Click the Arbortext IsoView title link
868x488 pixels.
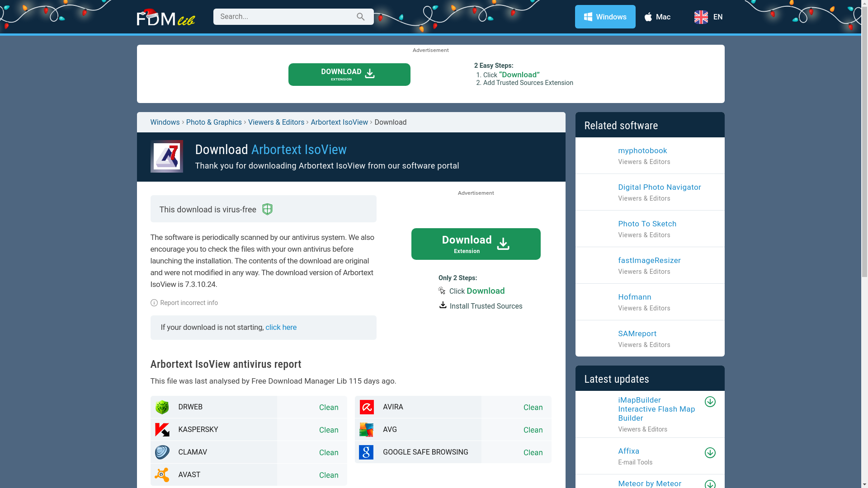(299, 150)
